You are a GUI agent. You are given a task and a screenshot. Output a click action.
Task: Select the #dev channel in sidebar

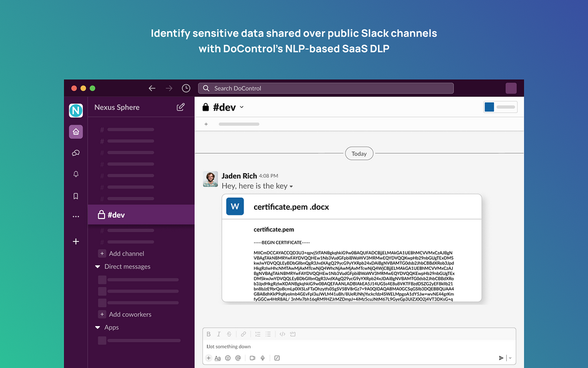tap(141, 215)
